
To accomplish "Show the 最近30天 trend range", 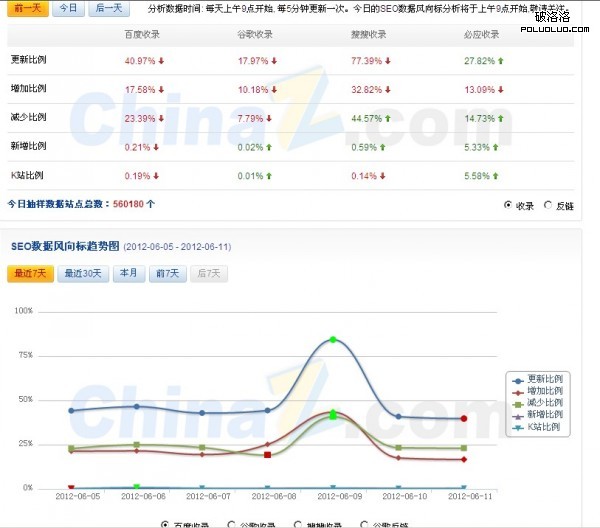I will pyautogui.click(x=84, y=274).
